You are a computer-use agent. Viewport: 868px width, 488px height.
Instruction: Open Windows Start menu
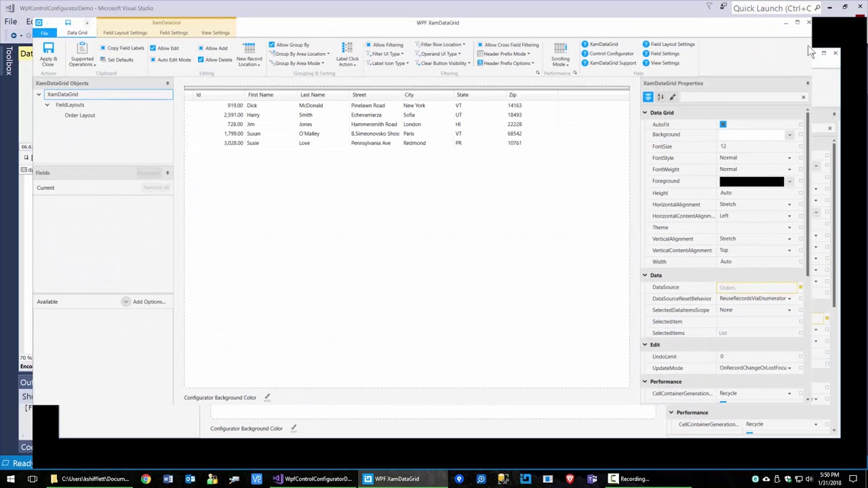(11, 479)
